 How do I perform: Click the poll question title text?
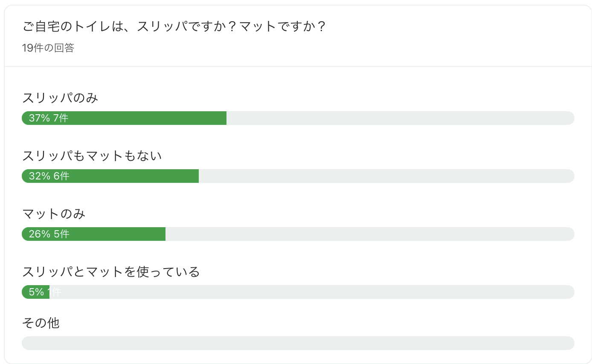coord(174,27)
